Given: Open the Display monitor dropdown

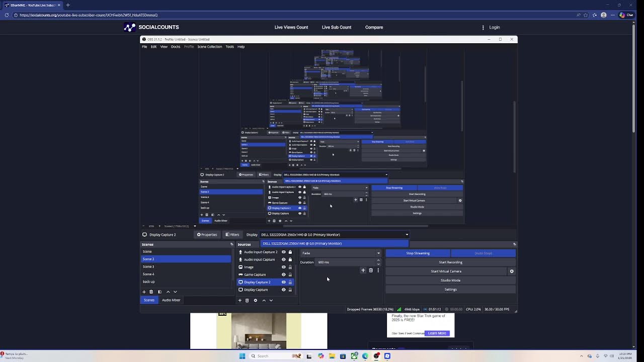Looking at the screenshot, I should coord(335,235).
